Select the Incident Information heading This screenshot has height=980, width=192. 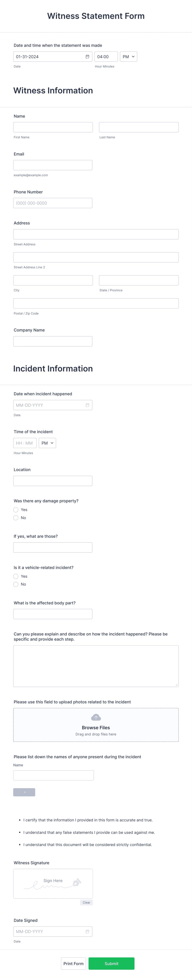pos(53,368)
